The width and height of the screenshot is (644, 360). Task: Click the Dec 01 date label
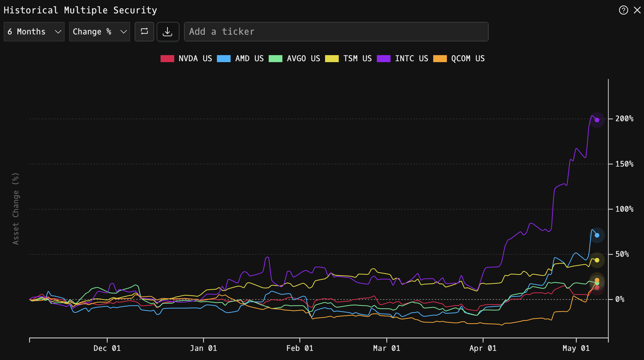(107, 348)
